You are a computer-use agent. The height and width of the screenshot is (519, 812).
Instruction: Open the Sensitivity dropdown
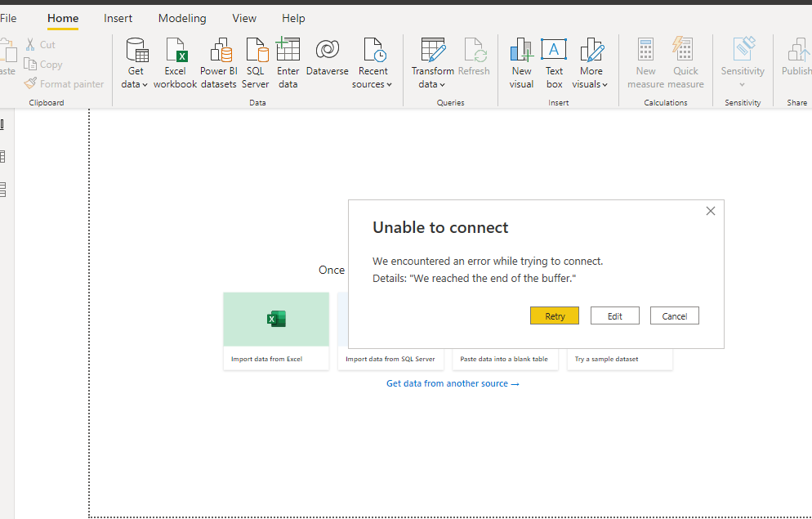[743, 63]
